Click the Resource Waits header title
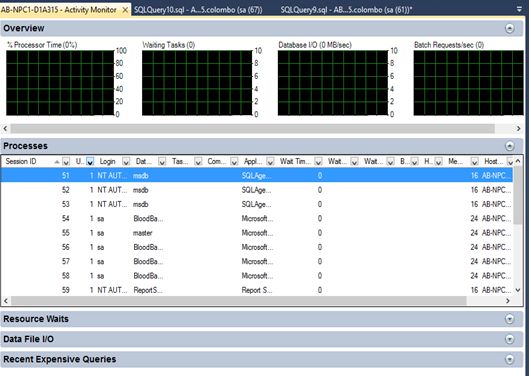Image resolution: width=531 pixels, height=376 pixels. pos(36,319)
